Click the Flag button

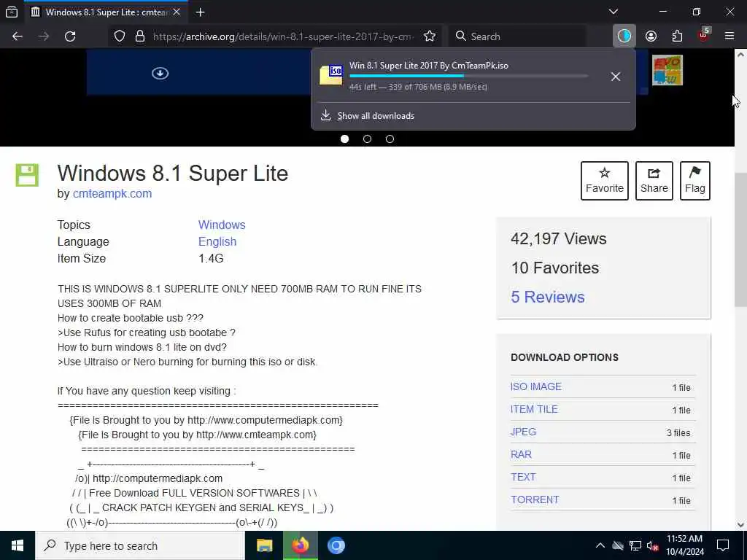(x=695, y=181)
